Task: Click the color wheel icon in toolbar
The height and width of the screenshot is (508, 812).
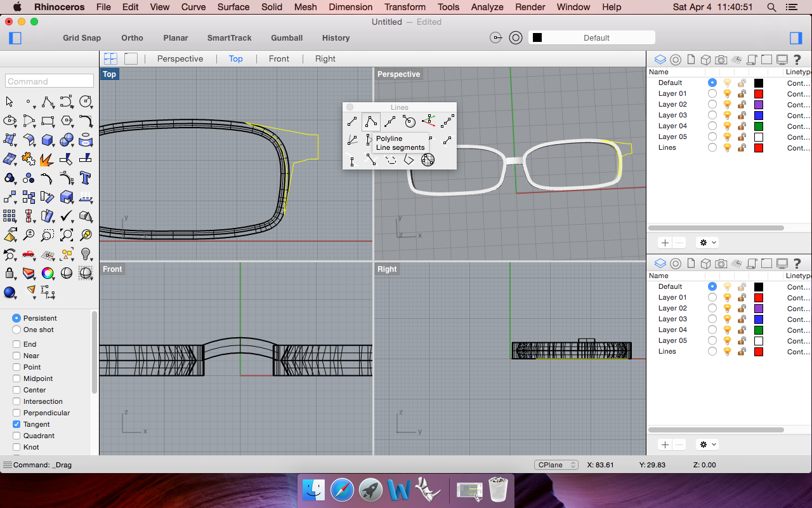Action: tap(48, 274)
